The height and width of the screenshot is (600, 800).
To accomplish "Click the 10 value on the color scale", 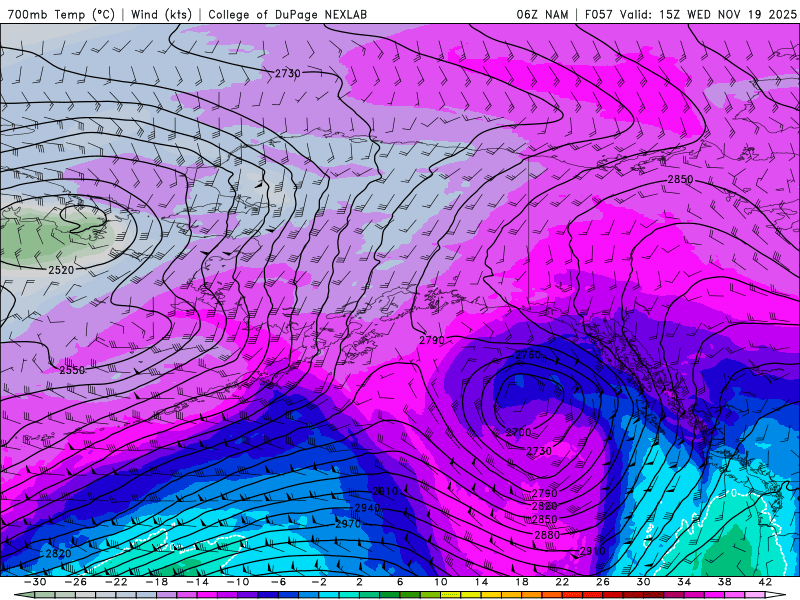I will (x=441, y=582).
